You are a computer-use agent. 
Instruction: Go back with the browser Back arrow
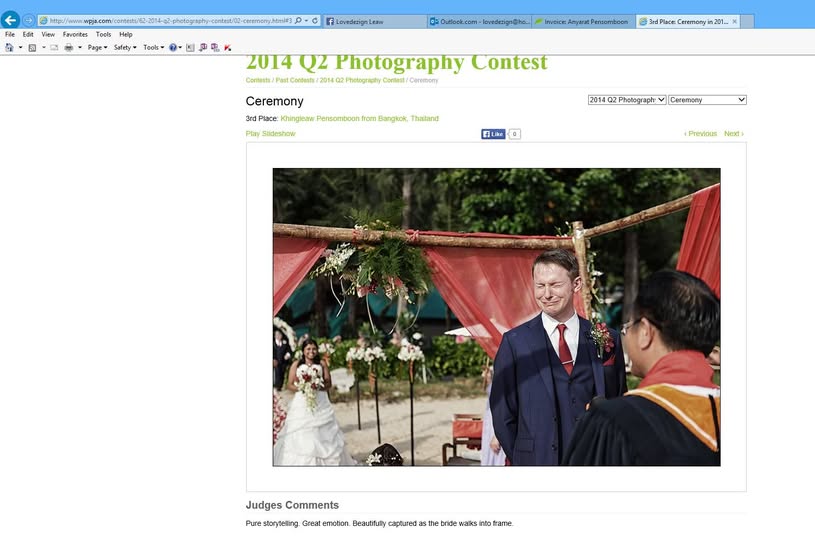click(x=10, y=20)
